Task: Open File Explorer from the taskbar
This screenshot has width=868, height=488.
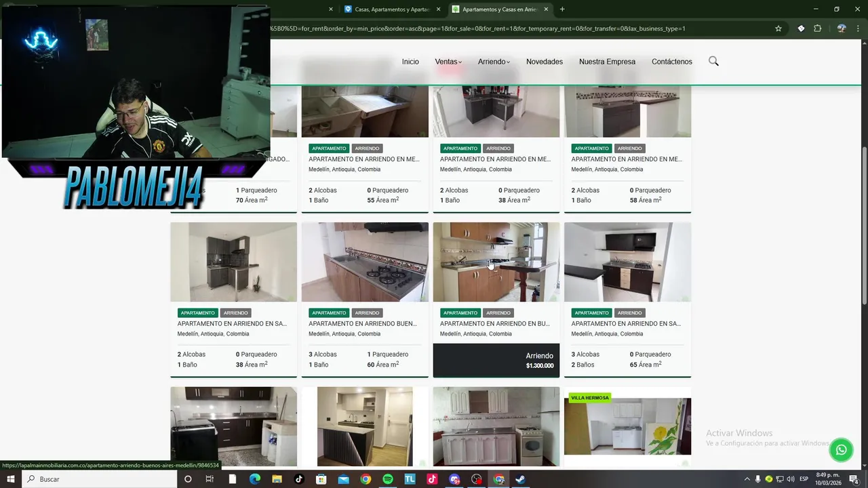Action: pos(277,479)
